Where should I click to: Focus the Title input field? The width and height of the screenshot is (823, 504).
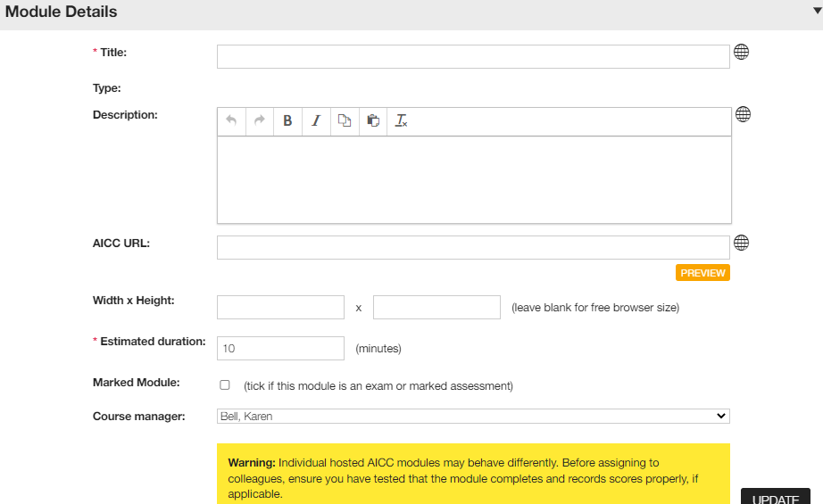pos(473,56)
